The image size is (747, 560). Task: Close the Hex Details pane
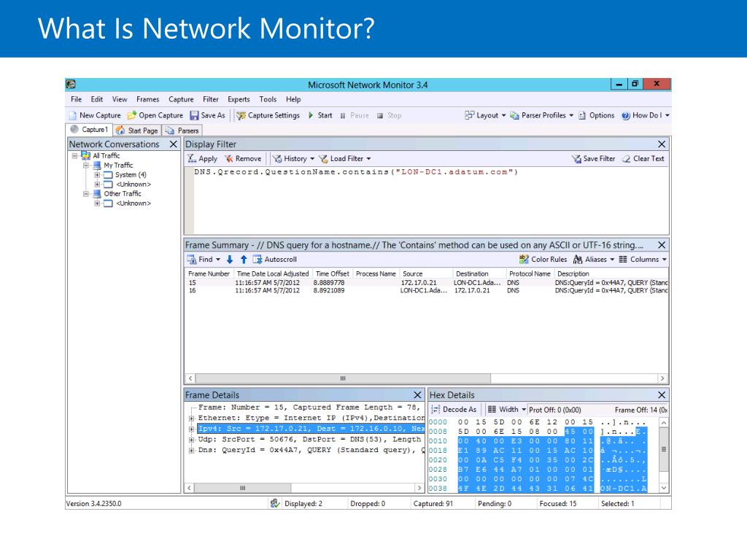[662, 394]
